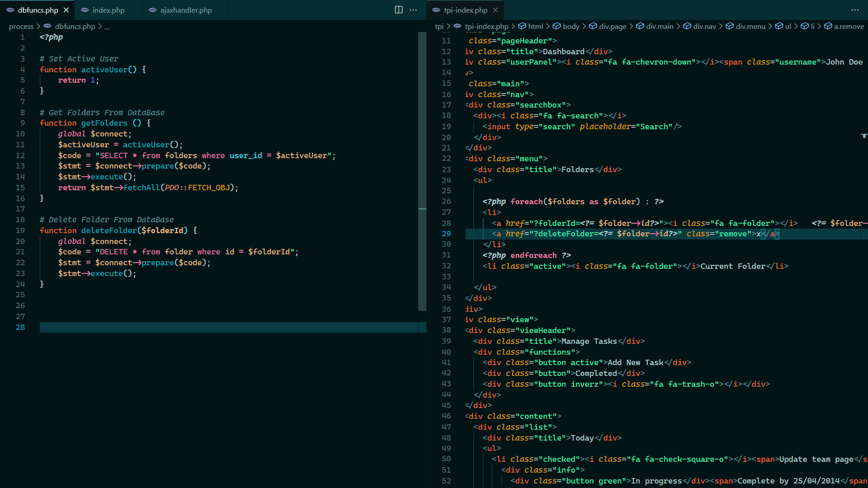The image size is (868, 488).
Task: Select div.nav breadcrumb element
Action: tap(704, 27)
